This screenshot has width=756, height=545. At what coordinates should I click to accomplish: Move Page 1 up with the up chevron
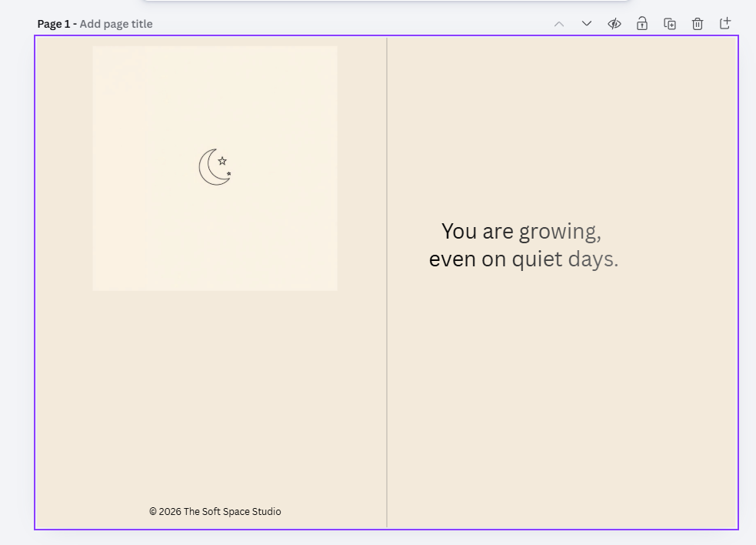pyautogui.click(x=559, y=24)
